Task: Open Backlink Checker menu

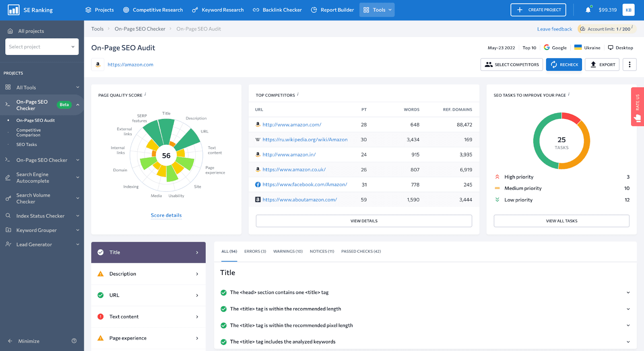Action: (277, 10)
